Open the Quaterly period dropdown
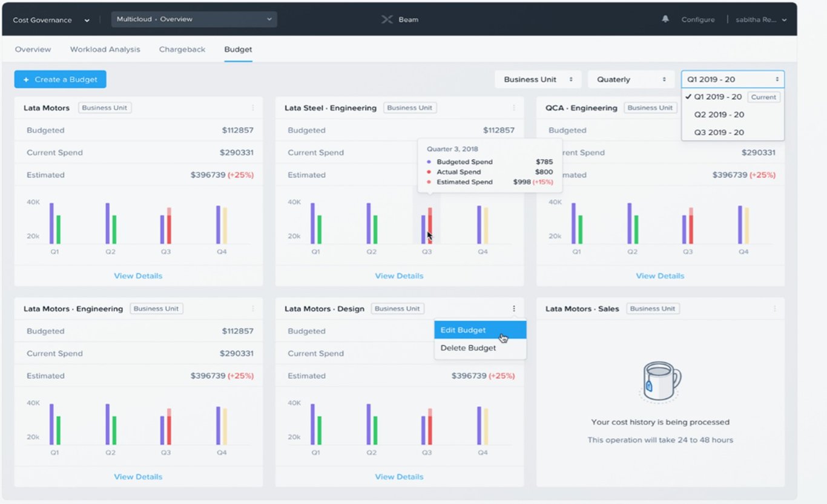Viewport: 827px width, 504px height. tap(631, 79)
